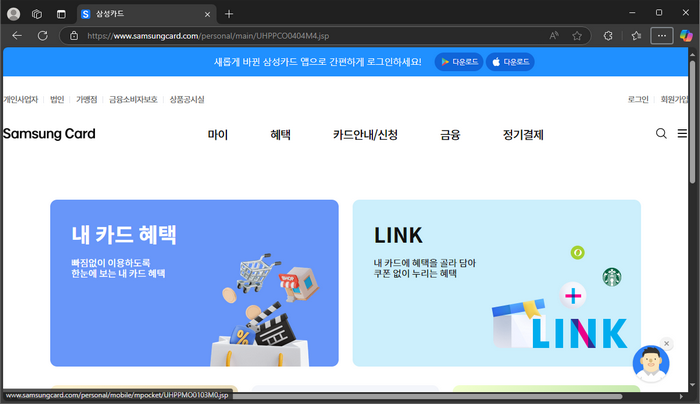Open the LINK benefits banner card
The width and height of the screenshot is (700, 404).
click(496, 283)
